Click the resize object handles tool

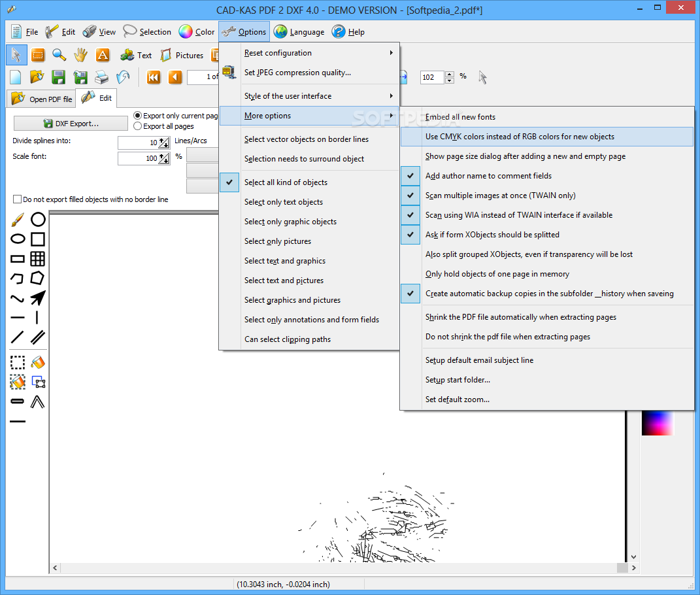click(x=39, y=382)
